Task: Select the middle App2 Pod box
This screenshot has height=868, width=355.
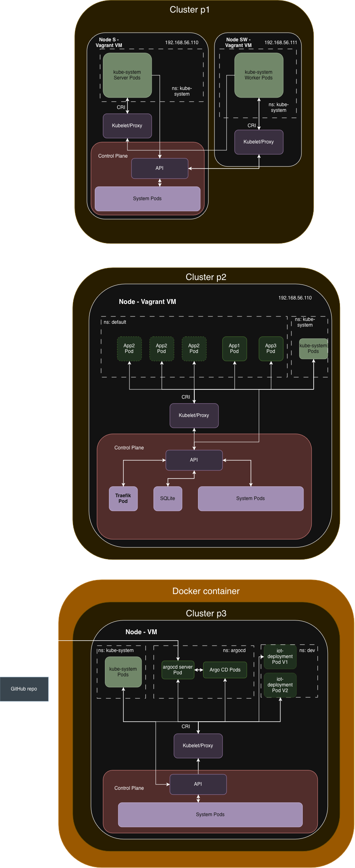Action: [x=162, y=348]
